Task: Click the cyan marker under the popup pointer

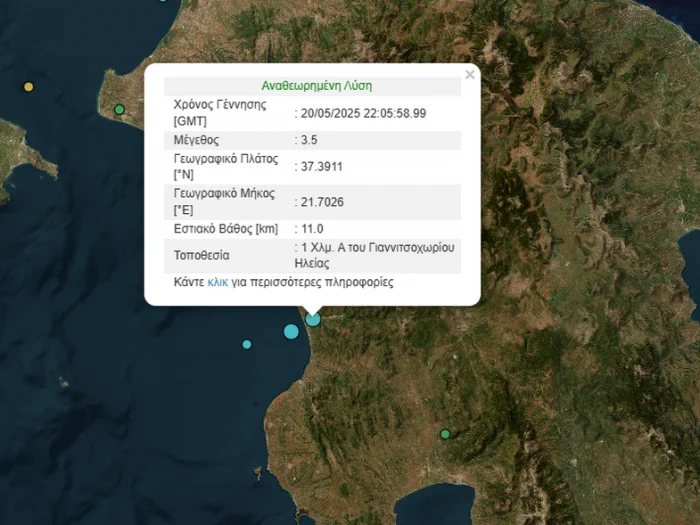Action: coord(313,319)
